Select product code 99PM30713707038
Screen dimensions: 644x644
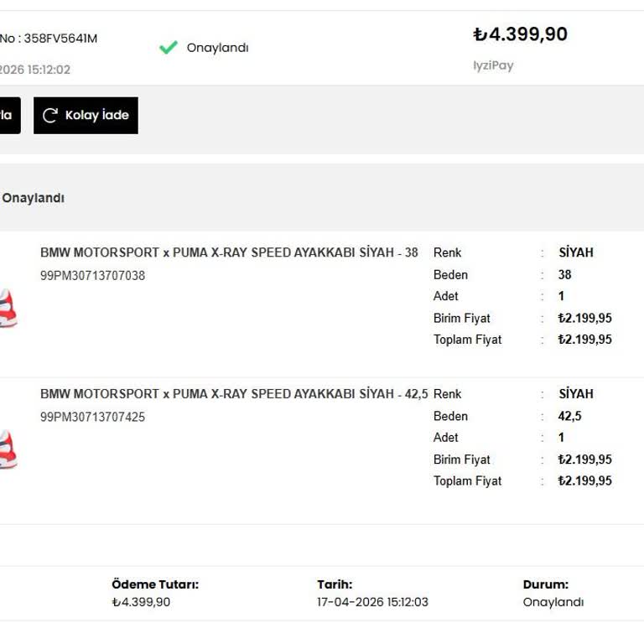click(93, 276)
